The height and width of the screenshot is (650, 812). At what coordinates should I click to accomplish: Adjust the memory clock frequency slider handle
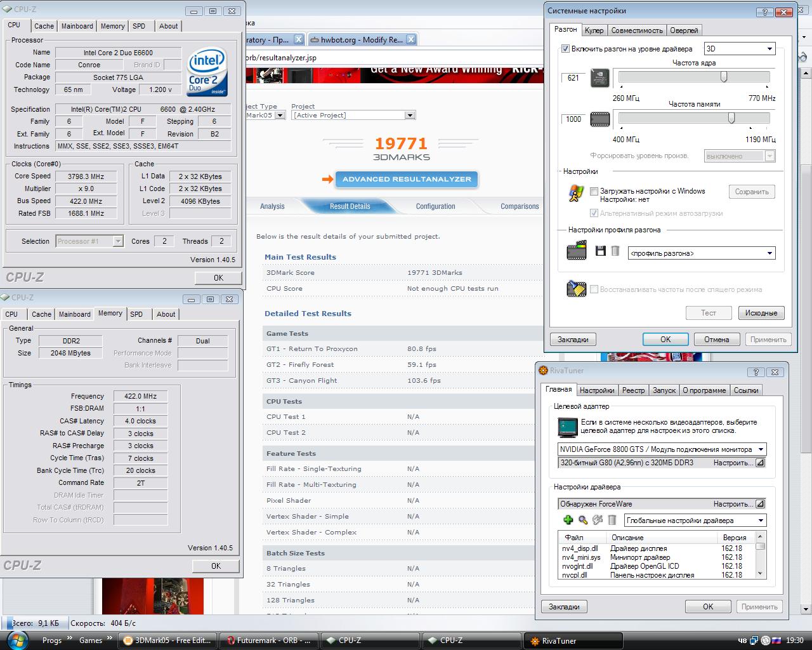tap(731, 118)
